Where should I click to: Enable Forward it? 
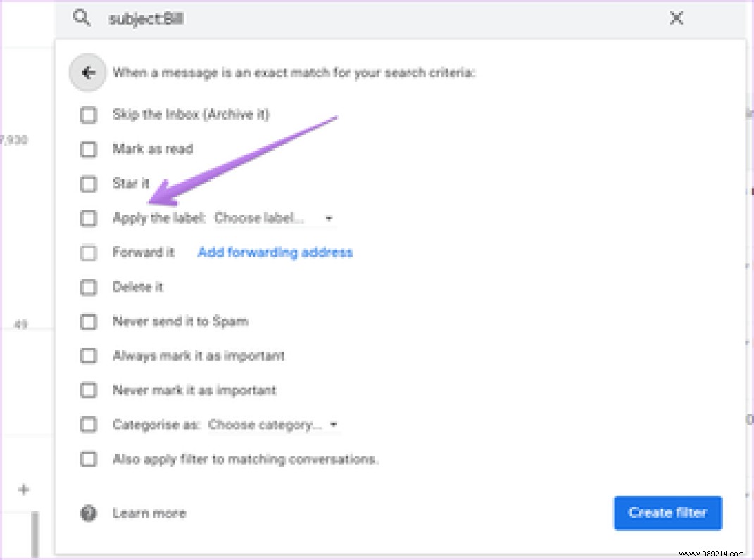[88, 253]
